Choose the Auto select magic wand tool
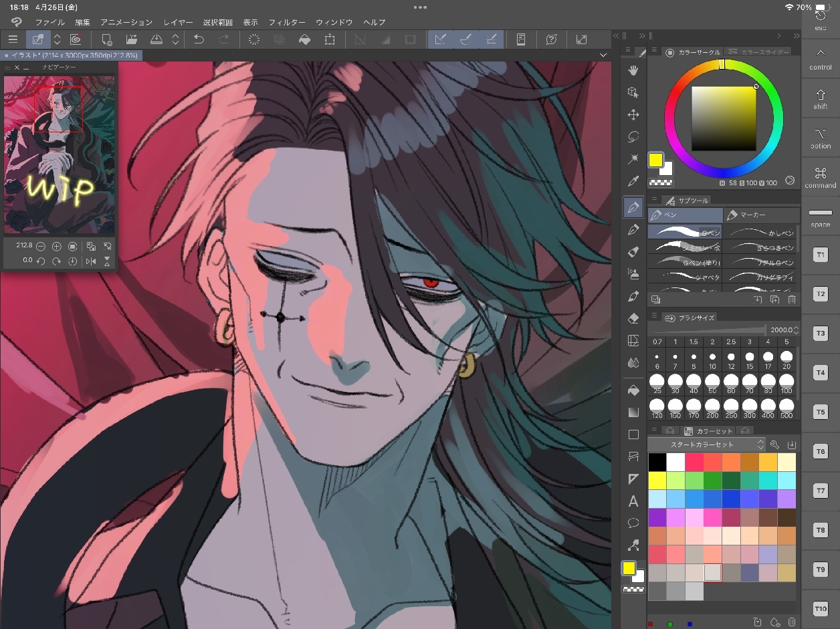Viewport: 840px width, 629px height. 633,159
